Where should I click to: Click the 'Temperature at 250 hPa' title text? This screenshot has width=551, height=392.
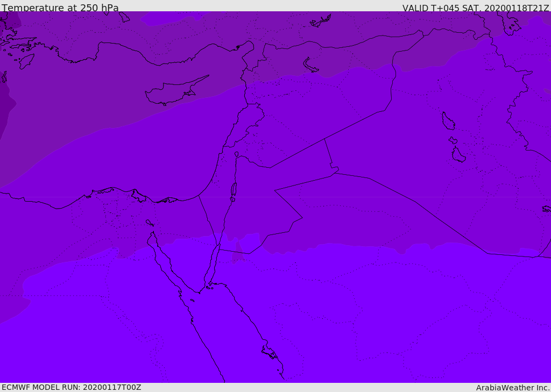point(60,8)
